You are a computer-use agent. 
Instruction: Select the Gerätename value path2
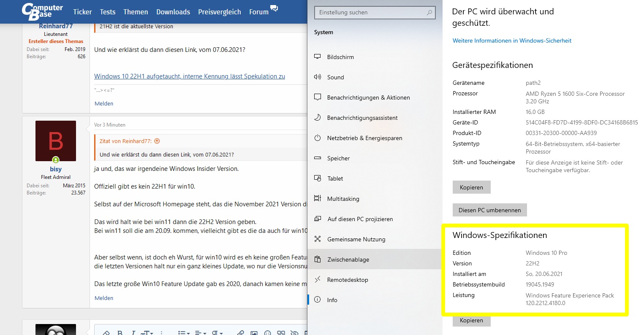[533, 83]
